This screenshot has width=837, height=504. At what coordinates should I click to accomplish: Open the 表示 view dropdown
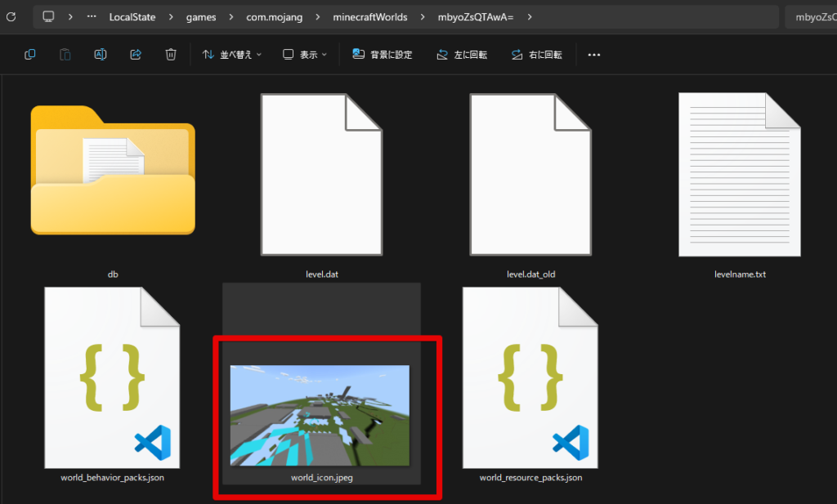304,55
